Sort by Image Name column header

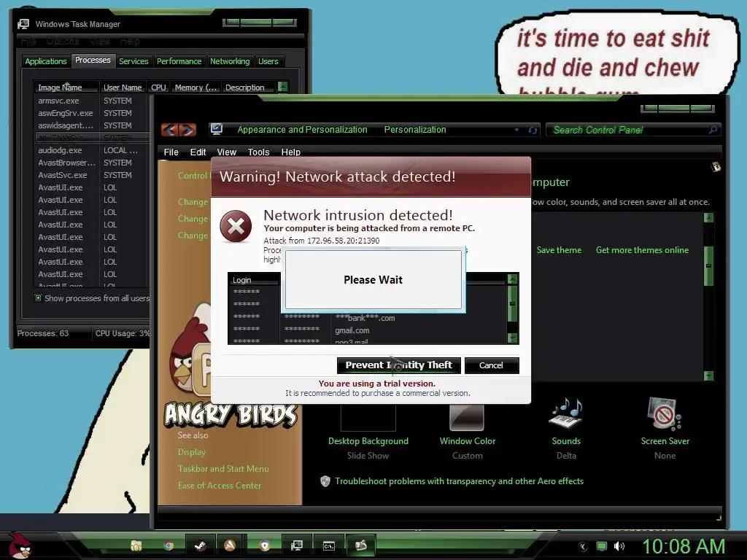pos(66,87)
